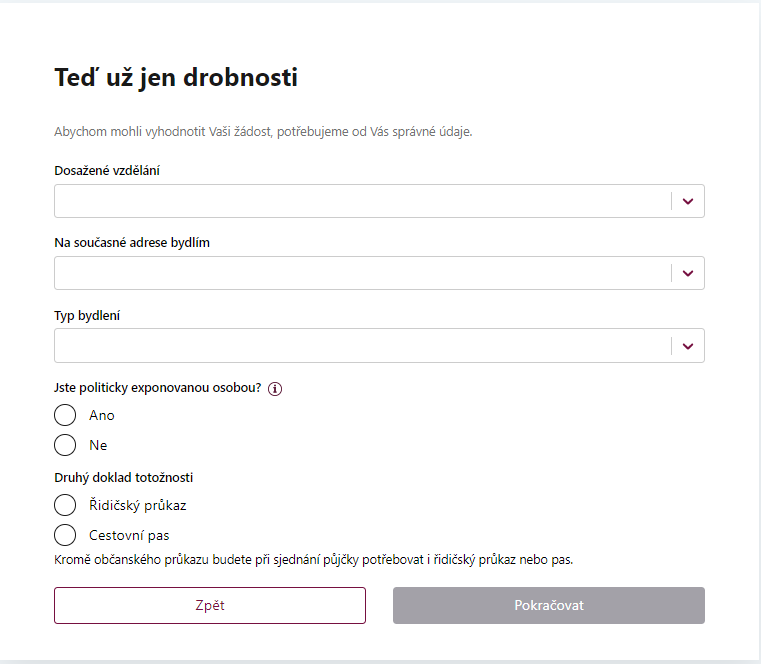Click the 'Teď už jen drobnosti' heading

click(x=176, y=78)
